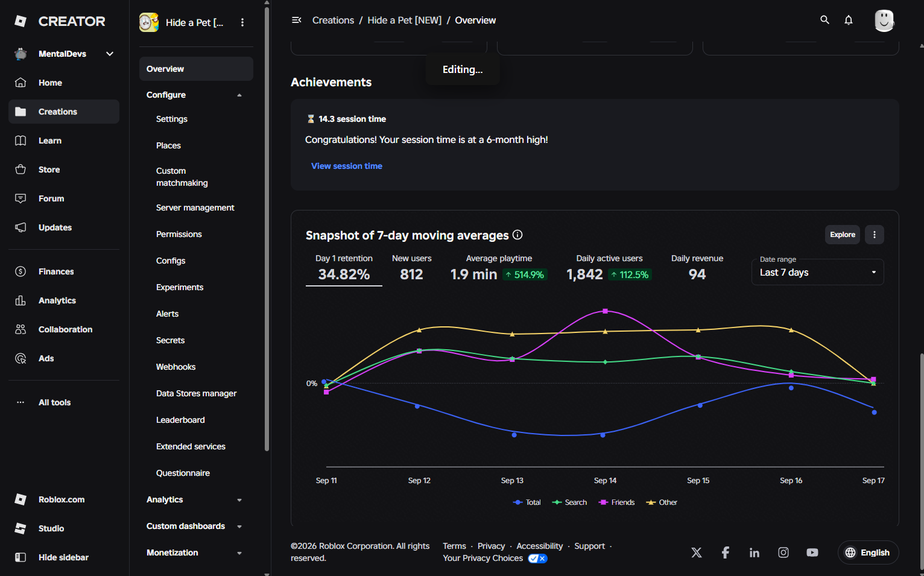Image resolution: width=924 pixels, height=576 pixels.
Task: Collapse the Configure section
Action: [x=239, y=95]
